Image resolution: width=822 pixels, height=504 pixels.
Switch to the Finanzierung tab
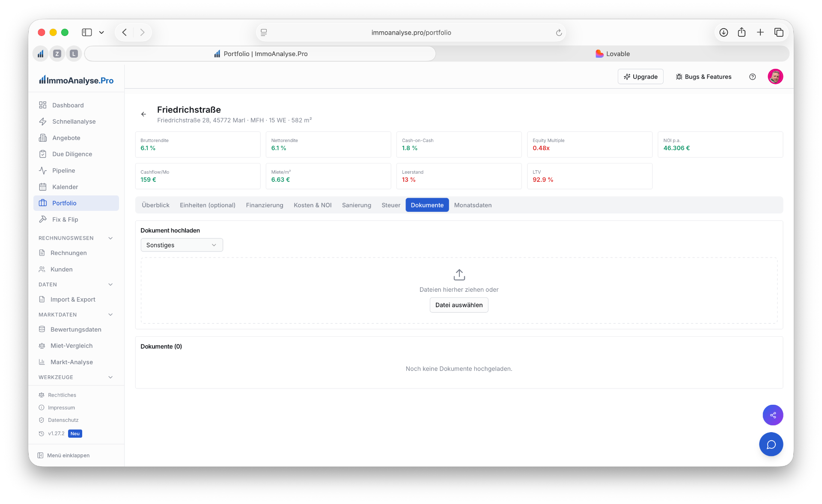point(265,205)
